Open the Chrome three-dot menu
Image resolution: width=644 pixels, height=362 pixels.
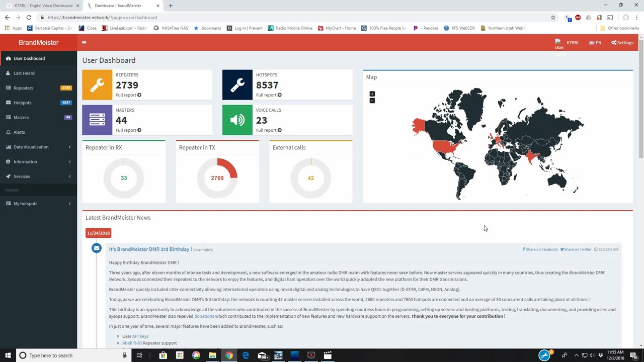pyautogui.click(x=636, y=17)
